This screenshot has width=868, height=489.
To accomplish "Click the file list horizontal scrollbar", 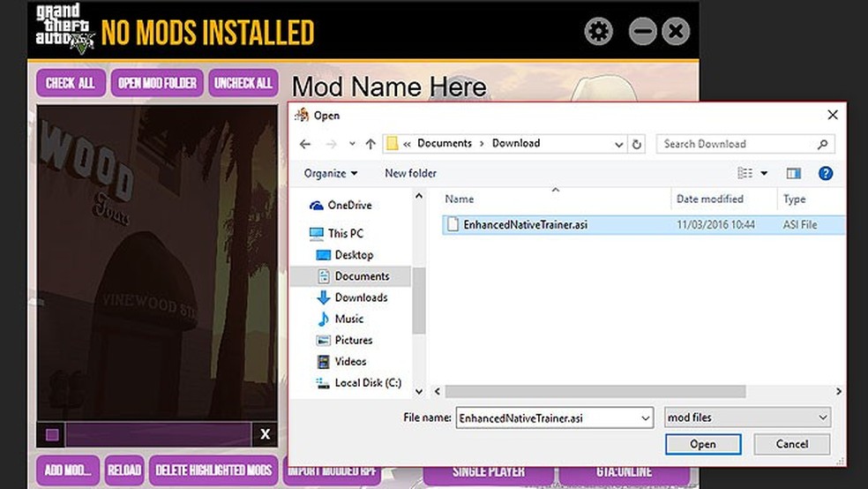I will [x=595, y=392].
